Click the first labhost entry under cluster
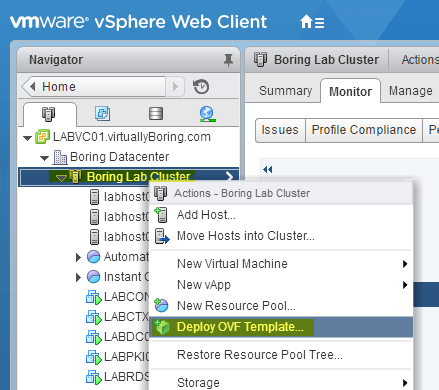The image size is (439, 390). [119, 197]
